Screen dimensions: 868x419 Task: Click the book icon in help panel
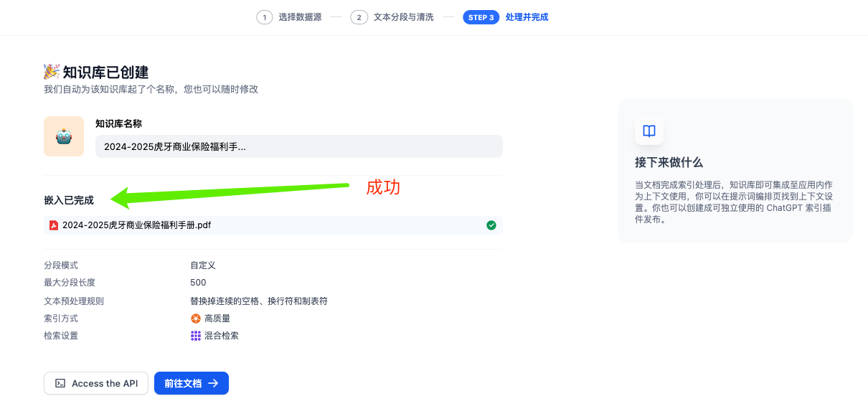coord(648,131)
